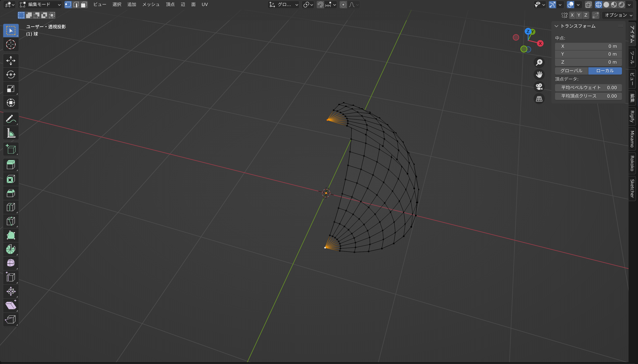Select the Scale tool
Viewport: 638px width, 364px height.
11,89
